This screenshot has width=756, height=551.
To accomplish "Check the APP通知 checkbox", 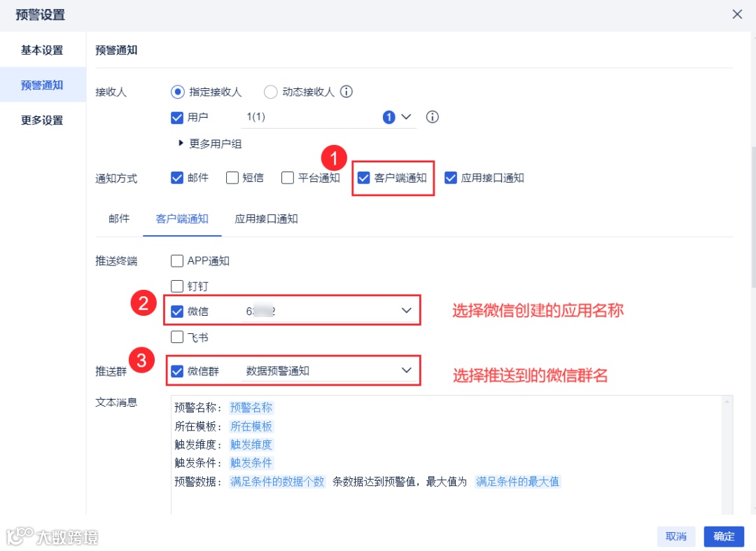I will 177,260.
